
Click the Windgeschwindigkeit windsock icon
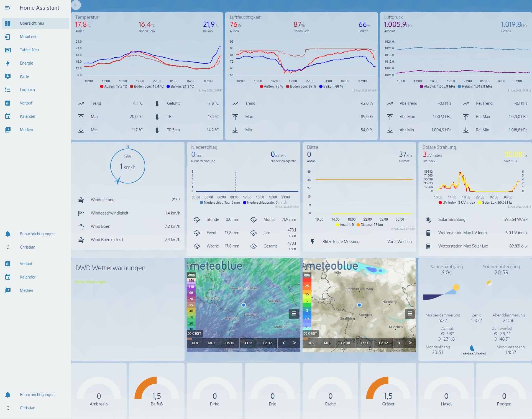click(81, 213)
